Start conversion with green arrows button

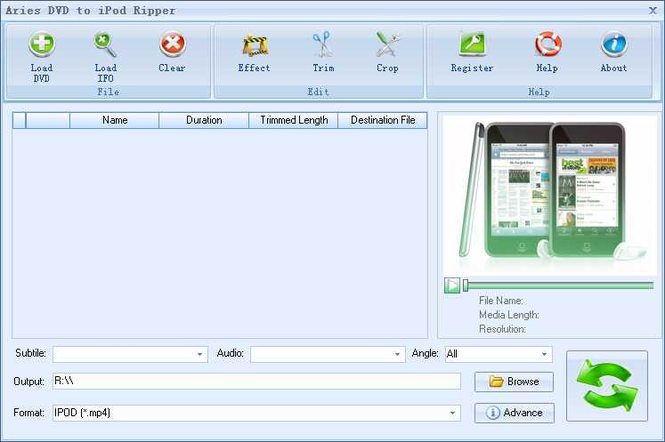click(x=607, y=386)
